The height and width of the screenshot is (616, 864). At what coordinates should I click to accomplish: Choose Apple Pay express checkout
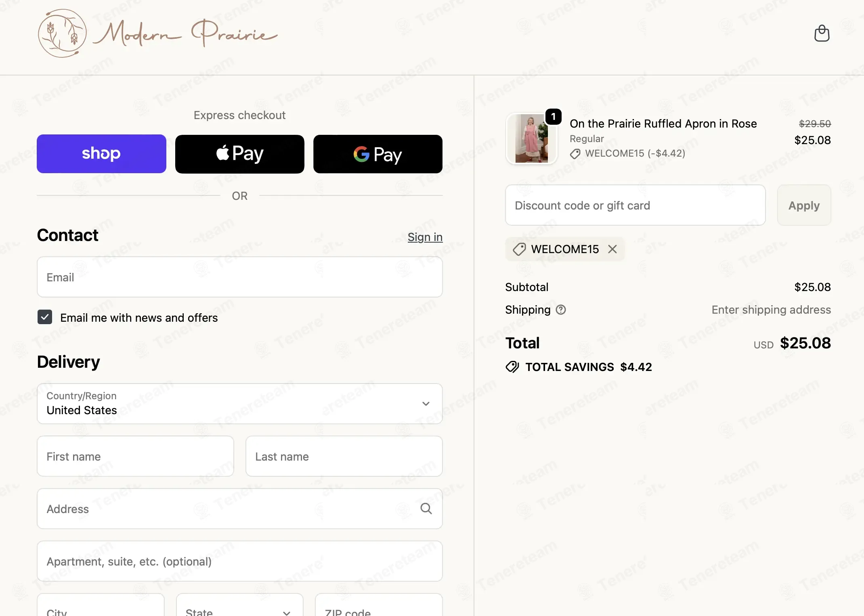240,154
